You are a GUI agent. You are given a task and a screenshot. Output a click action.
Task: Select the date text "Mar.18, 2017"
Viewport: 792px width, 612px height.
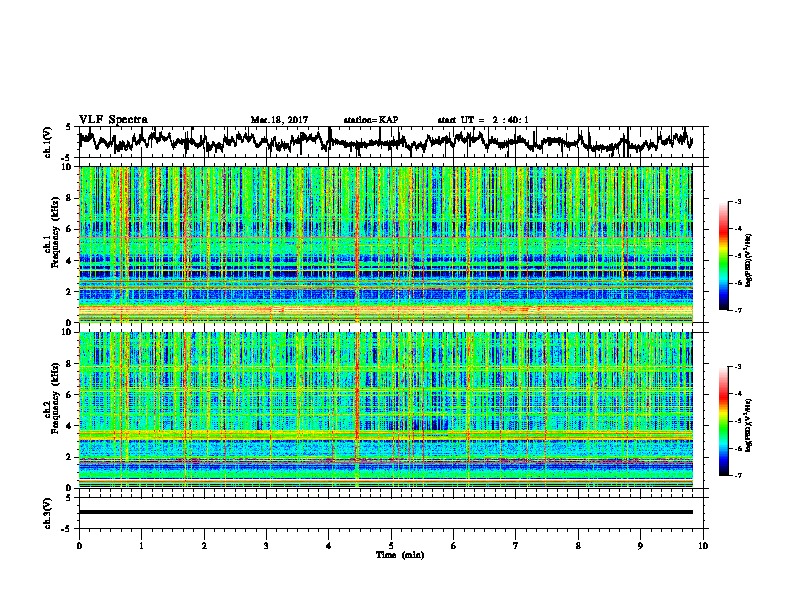point(279,120)
